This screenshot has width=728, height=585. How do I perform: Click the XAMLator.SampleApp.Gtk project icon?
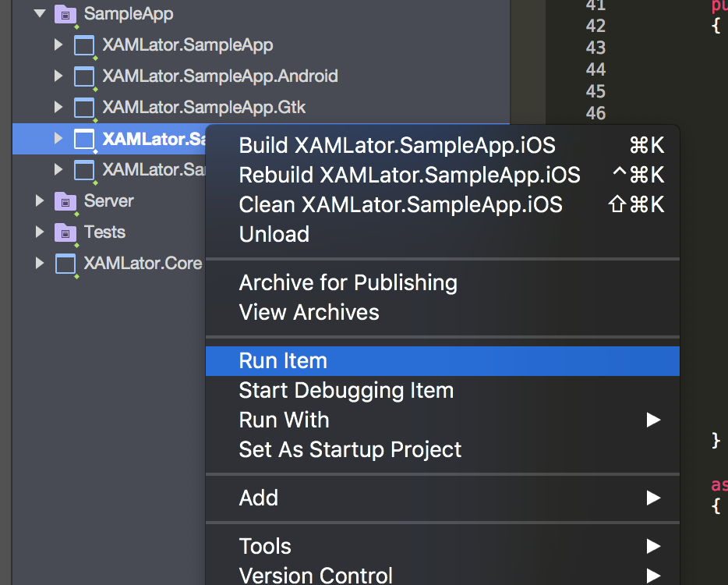pyautogui.click(x=83, y=107)
